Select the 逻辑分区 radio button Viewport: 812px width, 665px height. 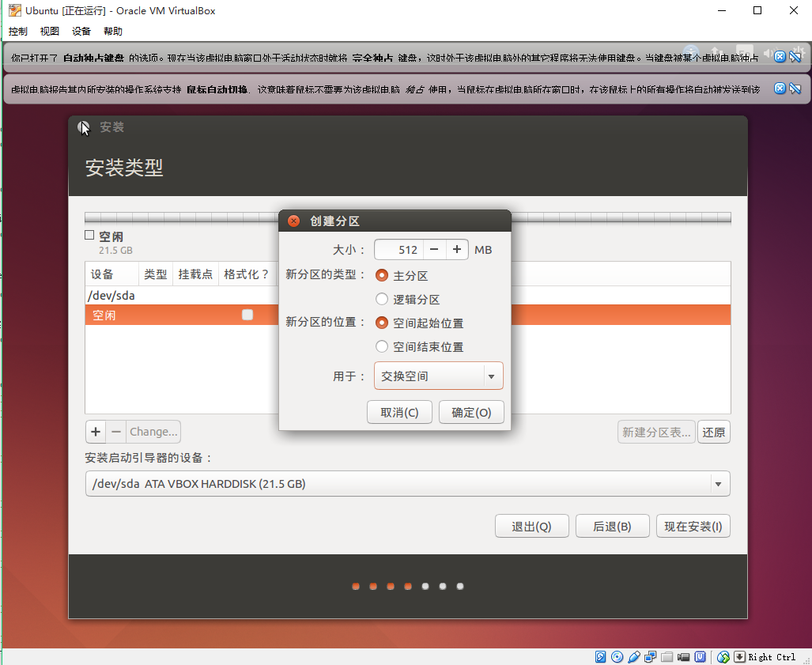tap(382, 300)
